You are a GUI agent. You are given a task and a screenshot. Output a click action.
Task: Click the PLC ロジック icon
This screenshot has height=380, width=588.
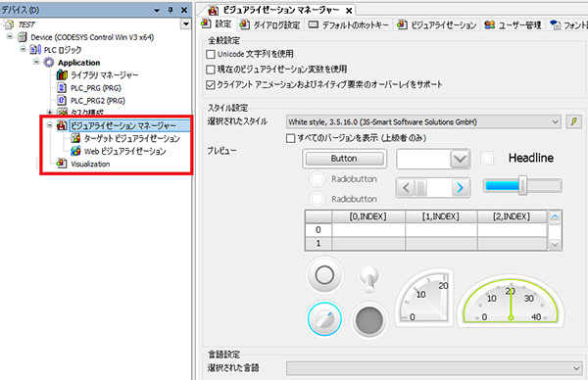(35, 50)
